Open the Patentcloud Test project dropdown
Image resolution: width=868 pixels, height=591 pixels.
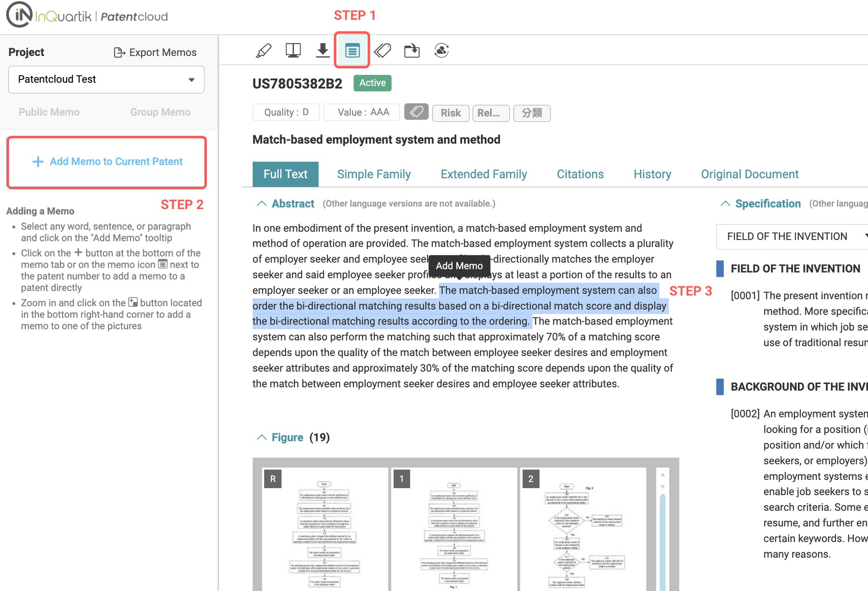tap(106, 79)
